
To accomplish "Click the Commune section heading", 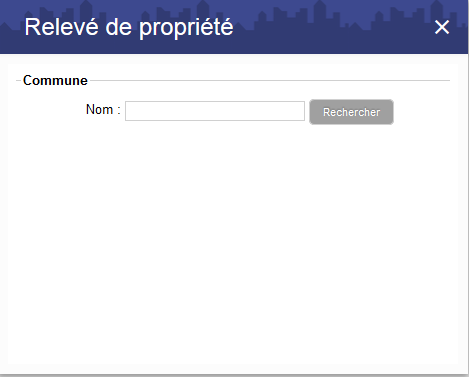I will (55, 80).
